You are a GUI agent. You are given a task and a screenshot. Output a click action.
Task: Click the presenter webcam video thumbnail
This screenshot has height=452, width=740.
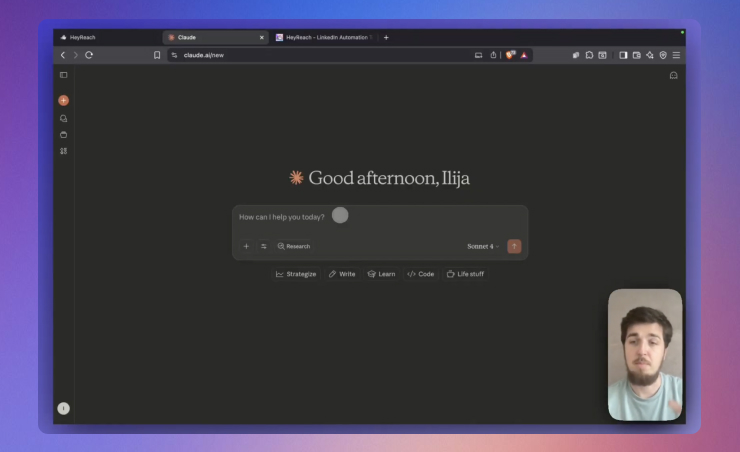click(645, 355)
